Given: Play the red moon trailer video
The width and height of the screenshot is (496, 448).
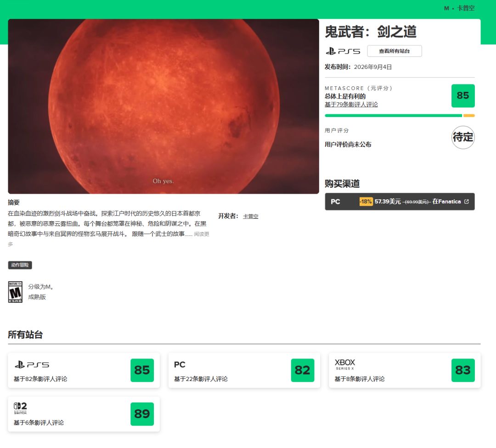Looking at the screenshot, I should click(163, 106).
